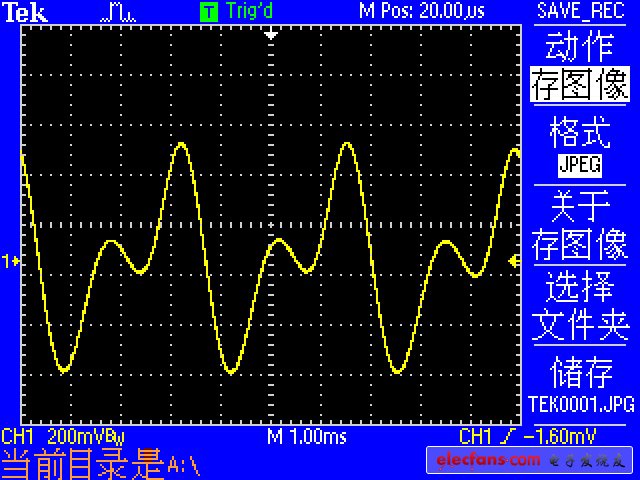This screenshot has height=480, width=640.
Task: Click the M 1.00ms timebase readout
Action: pyautogui.click(x=306, y=437)
